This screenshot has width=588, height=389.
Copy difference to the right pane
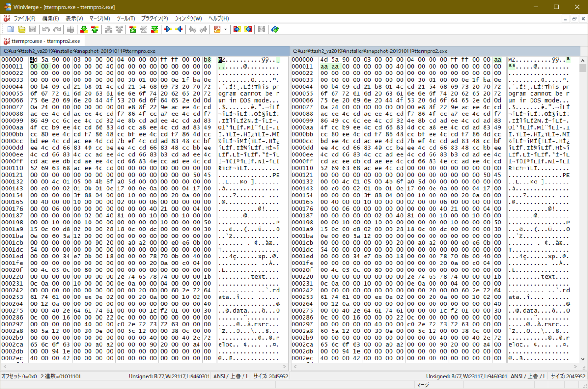(x=168, y=29)
